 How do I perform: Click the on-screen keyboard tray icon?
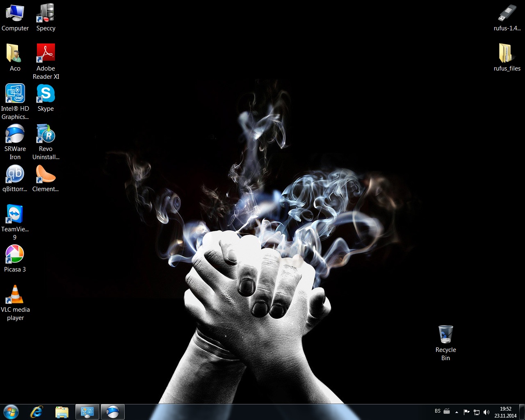pos(447,411)
